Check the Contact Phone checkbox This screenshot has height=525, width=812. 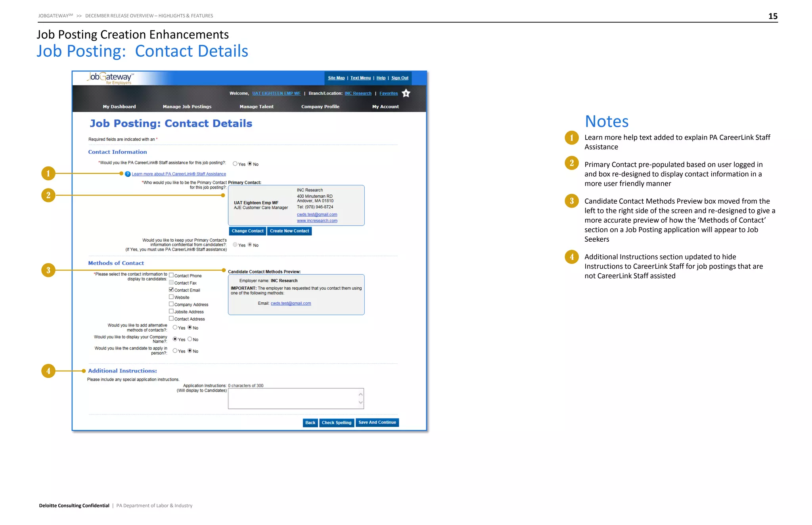point(171,275)
